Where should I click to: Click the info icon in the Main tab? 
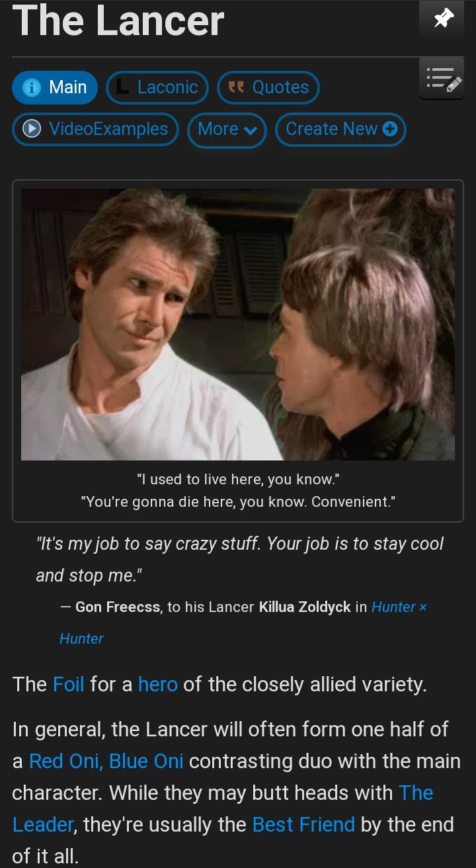coord(32,88)
